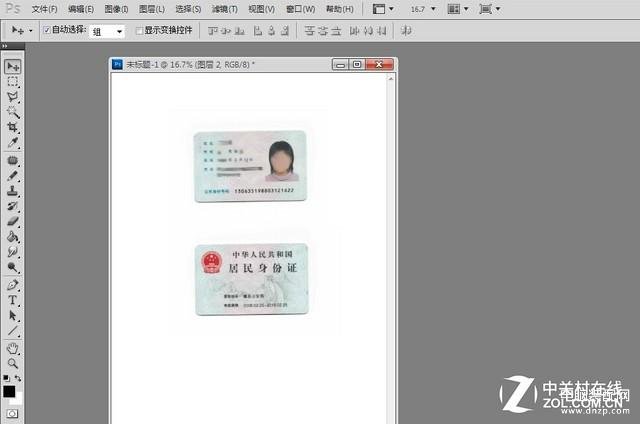Toggle Quick Mask mode
Viewport: 640px width, 424px height.
pos(12,414)
